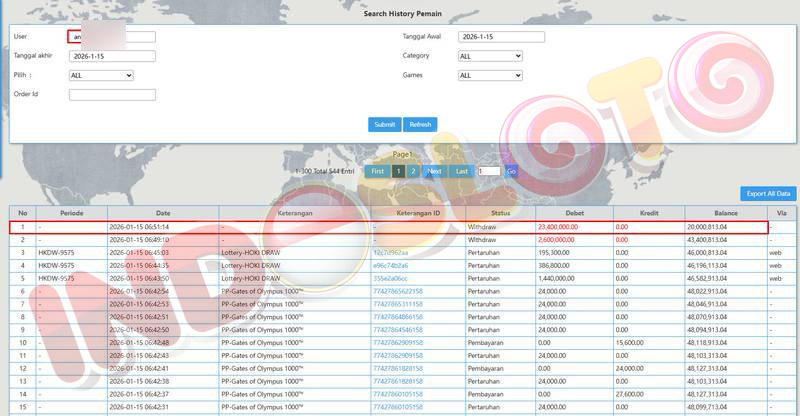
Task: Click the User text field
Action: coord(112,37)
